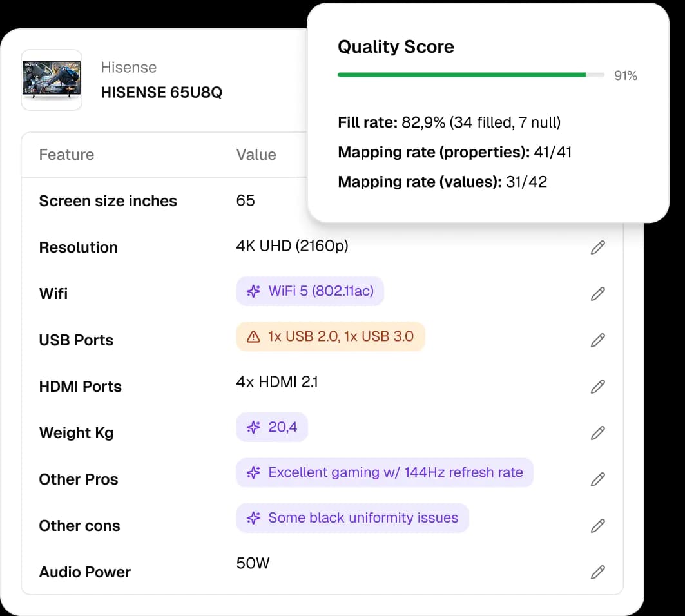Select the 20,4 weight AI chip
685x616 pixels.
pos(272,427)
